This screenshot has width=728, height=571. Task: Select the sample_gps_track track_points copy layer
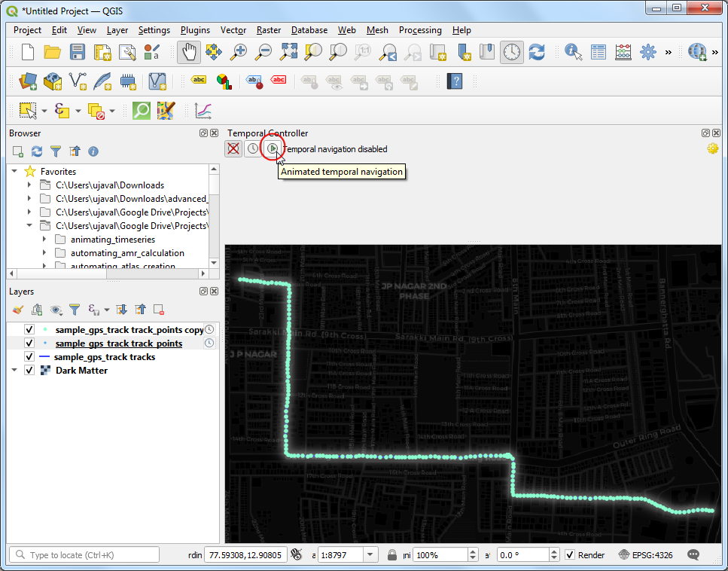coord(129,330)
